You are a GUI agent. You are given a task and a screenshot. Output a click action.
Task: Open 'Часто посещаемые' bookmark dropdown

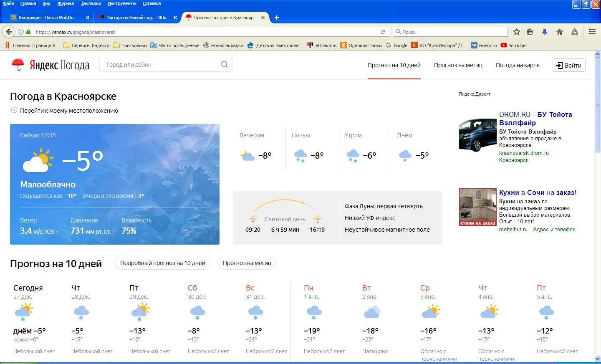[x=175, y=45]
